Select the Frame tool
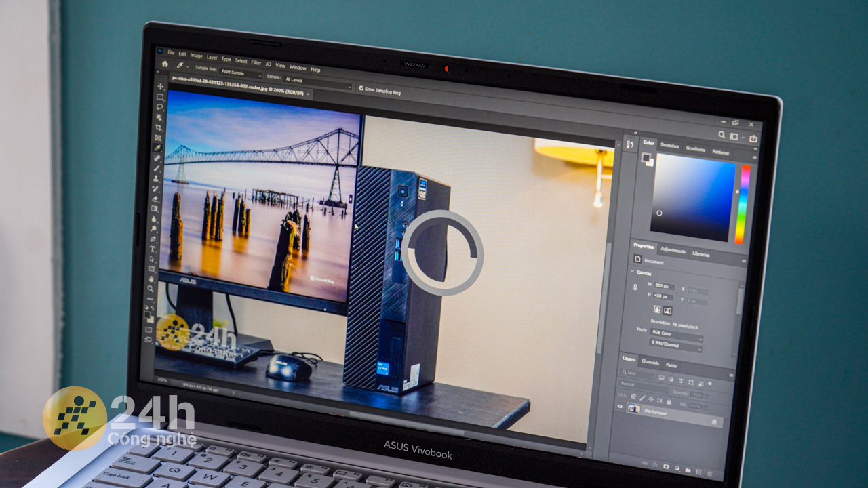The image size is (868, 488). [158, 137]
